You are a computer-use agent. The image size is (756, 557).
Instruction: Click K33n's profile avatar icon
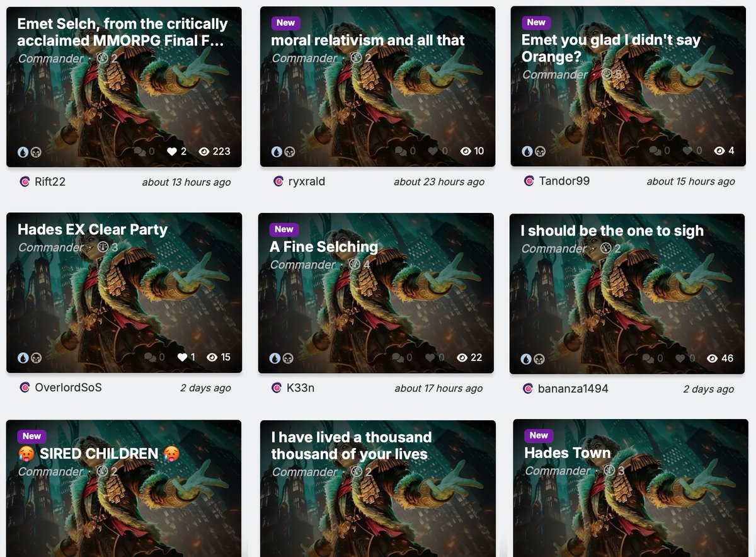click(277, 388)
